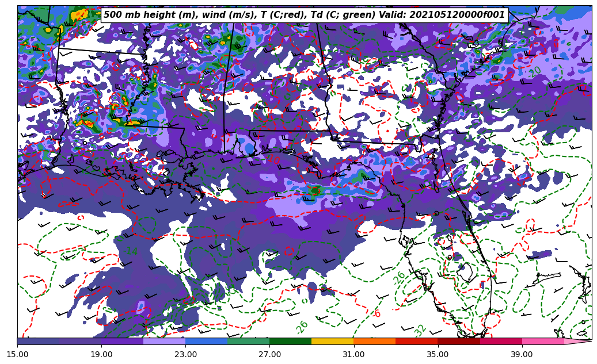Click the 39.00 colorbar tick label
Viewport: 597px width, 364px height.
(x=522, y=354)
